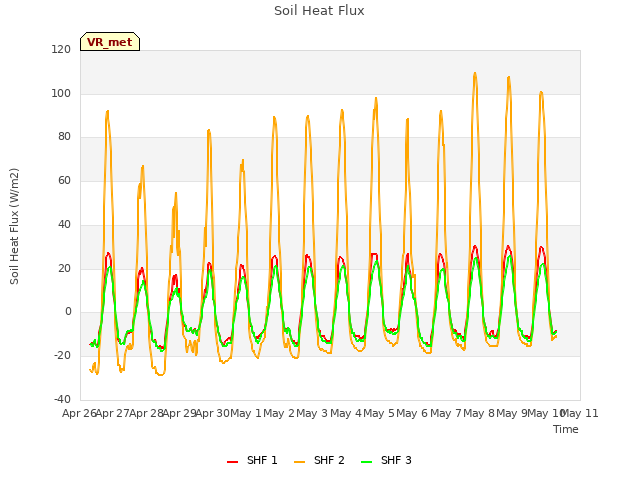Image resolution: width=640 pixels, height=480 pixels.
Task: Click the -20 y-axis tick label
Action: click(x=62, y=356)
